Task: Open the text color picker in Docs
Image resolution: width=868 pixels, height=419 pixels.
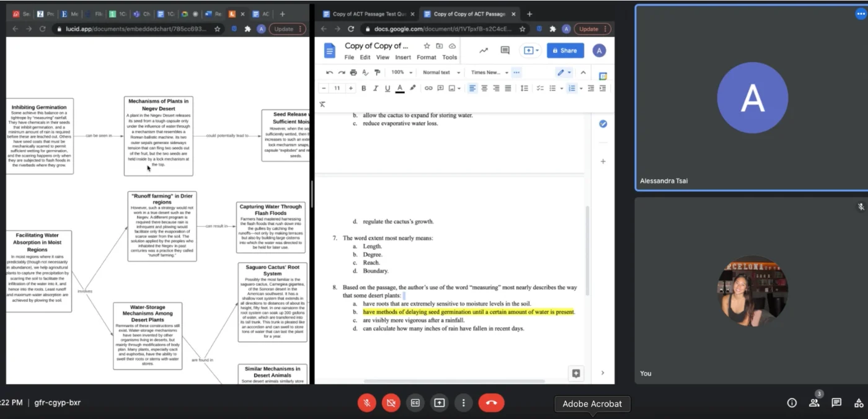Action: click(400, 89)
